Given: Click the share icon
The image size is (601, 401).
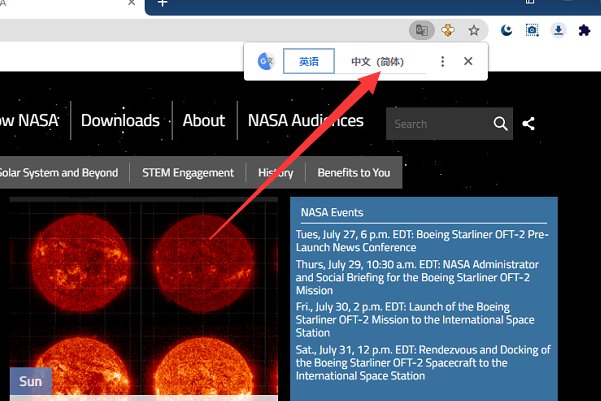Looking at the screenshot, I should [529, 123].
